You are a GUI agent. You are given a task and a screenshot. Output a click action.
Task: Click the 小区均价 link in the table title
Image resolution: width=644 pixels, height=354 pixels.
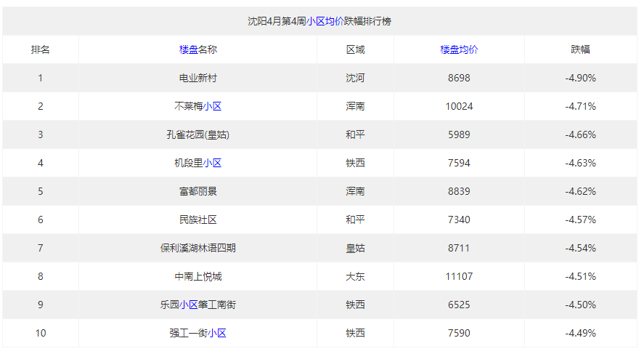tap(325, 21)
